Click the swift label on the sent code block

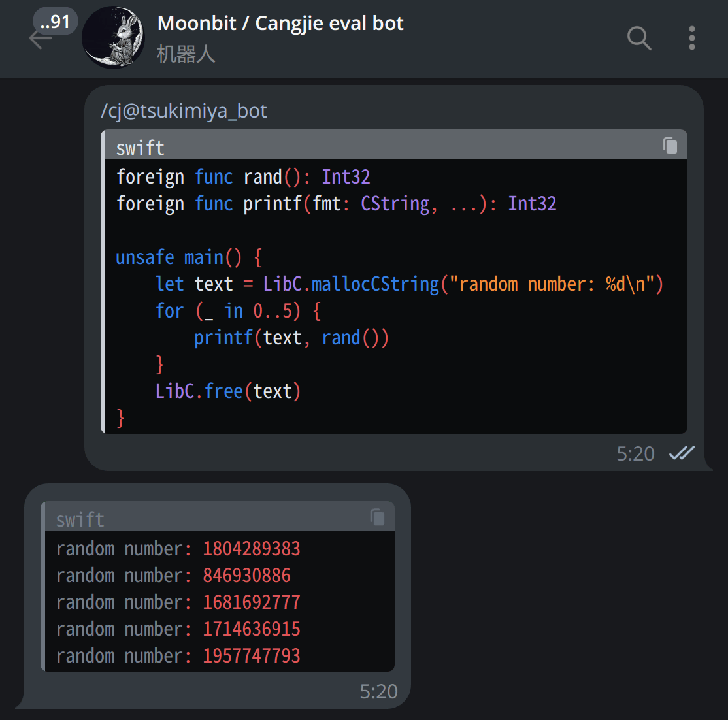pyautogui.click(x=140, y=148)
